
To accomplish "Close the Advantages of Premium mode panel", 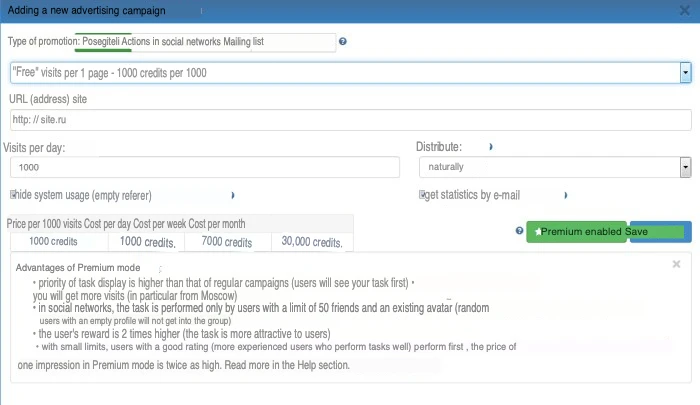I will click(x=677, y=264).
